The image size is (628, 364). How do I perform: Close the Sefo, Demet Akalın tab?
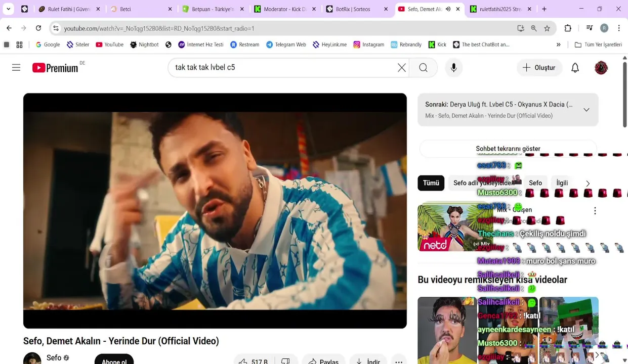point(458,9)
